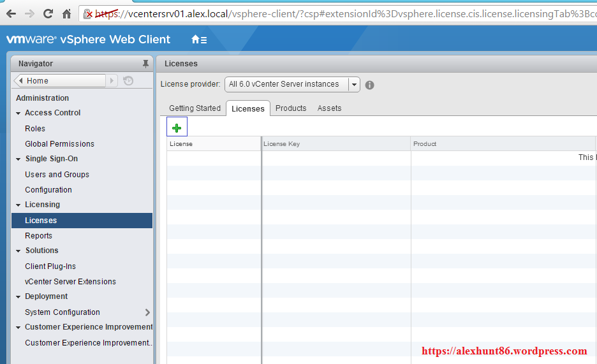Collapse the Licensing tree section
The image size is (597, 364).
coord(18,205)
